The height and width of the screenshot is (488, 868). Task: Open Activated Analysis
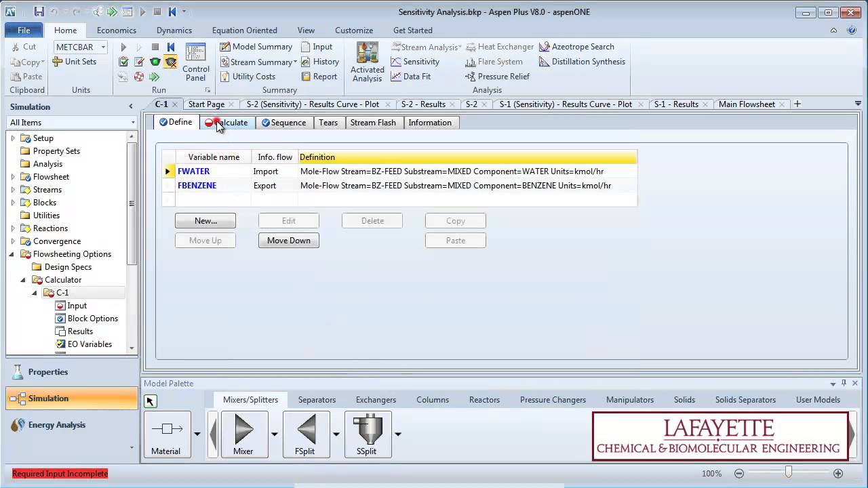pyautogui.click(x=367, y=62)
